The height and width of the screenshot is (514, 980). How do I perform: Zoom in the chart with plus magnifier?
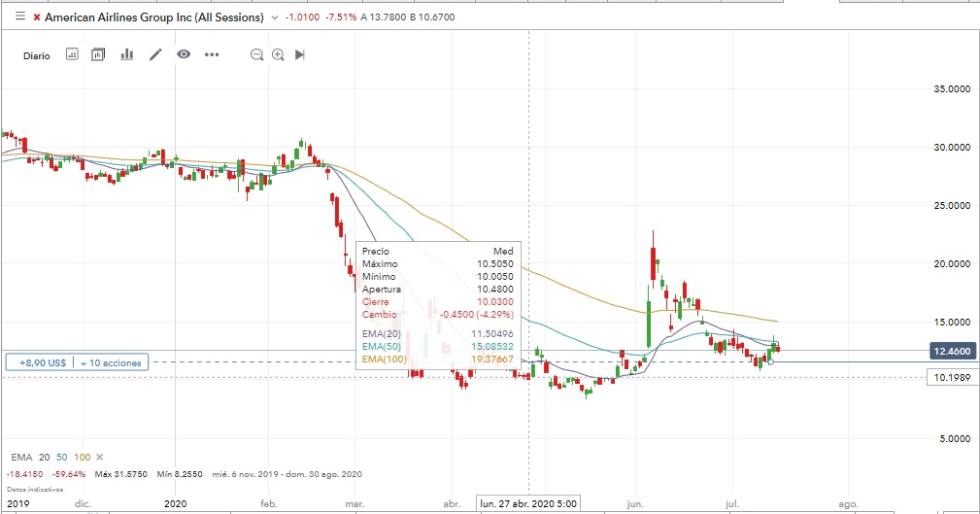[278, 55]
